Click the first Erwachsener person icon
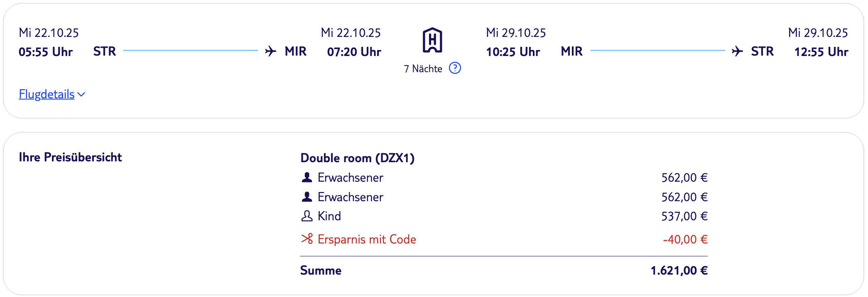 [307, 178]
